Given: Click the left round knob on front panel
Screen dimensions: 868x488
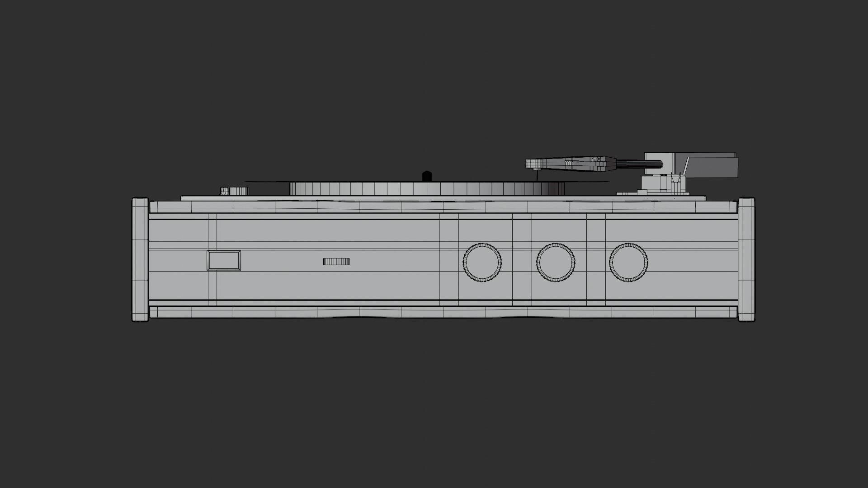Looking at the screenshot, I should 482,262.
